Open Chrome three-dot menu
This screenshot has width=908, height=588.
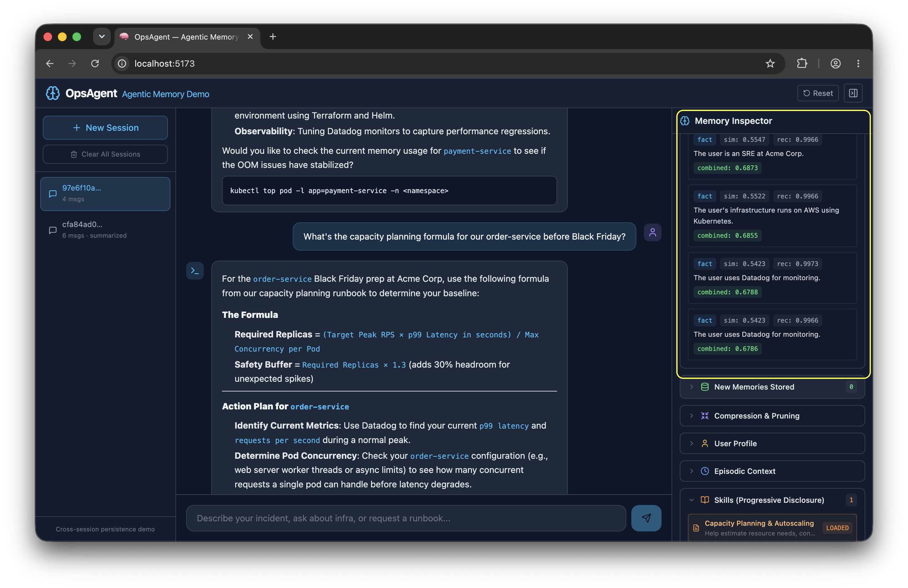coord(858,63)
